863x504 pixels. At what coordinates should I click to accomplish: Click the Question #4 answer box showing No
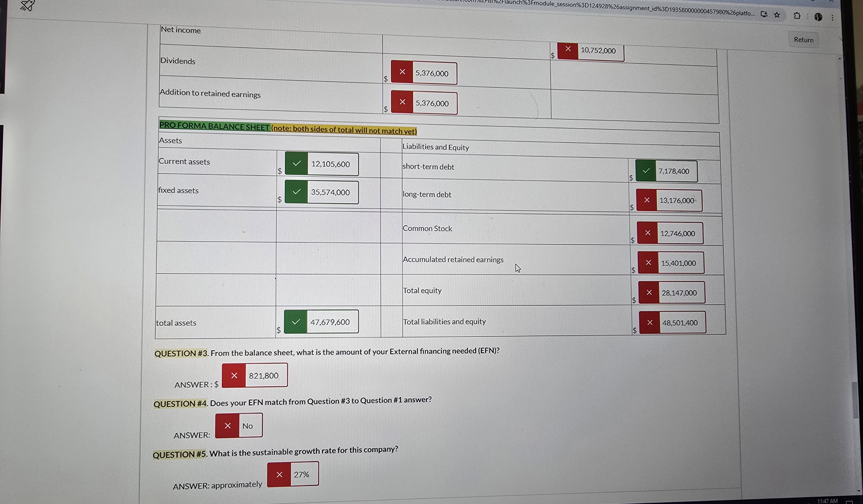click(248, 426)
